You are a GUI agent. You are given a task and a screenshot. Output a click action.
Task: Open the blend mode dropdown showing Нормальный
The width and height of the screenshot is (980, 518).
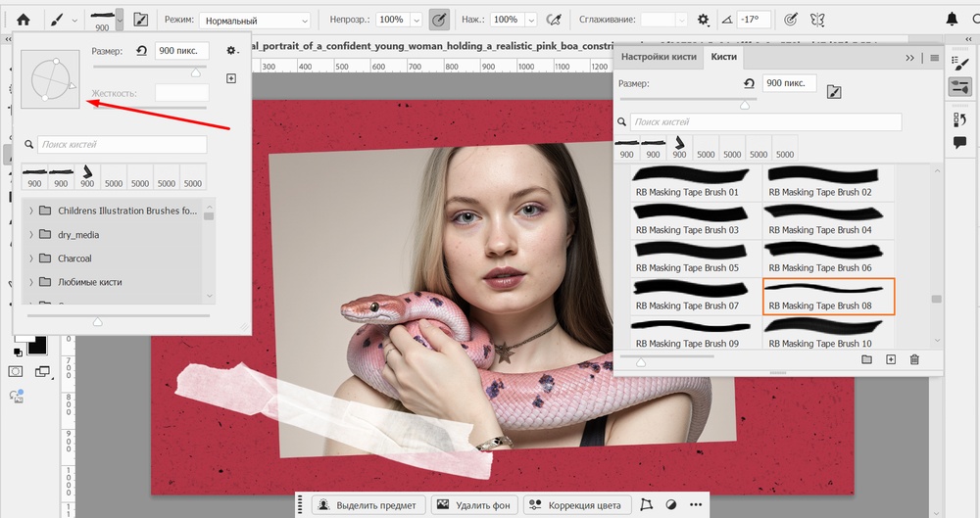(255, 20)
